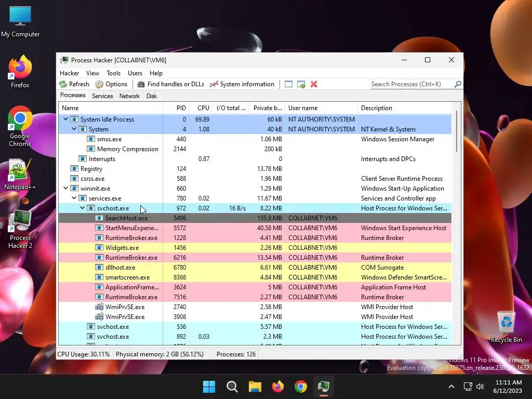Open Find handles or DLLs
This screenshot has width=532, height=399.
pyautogui.click(x=170, y=84)
